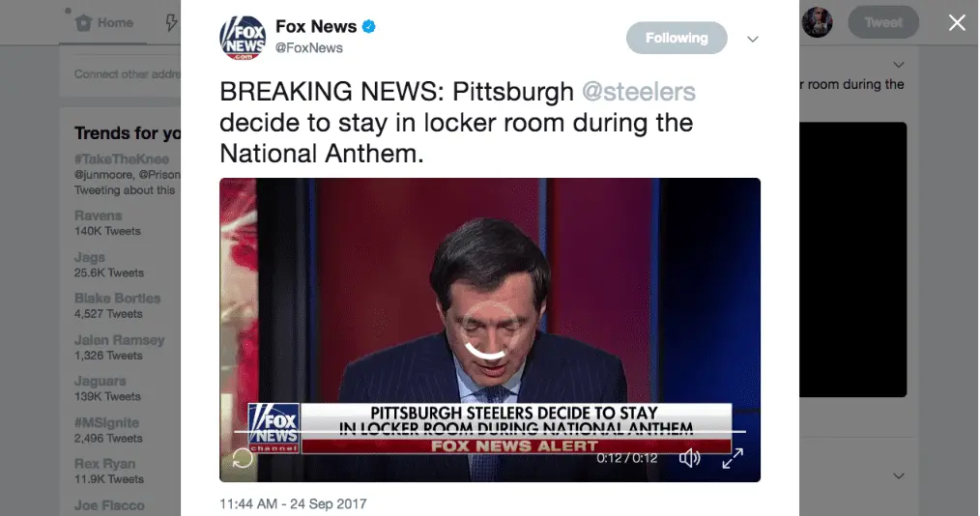Go to the Home tab

(x=103, y=23)
